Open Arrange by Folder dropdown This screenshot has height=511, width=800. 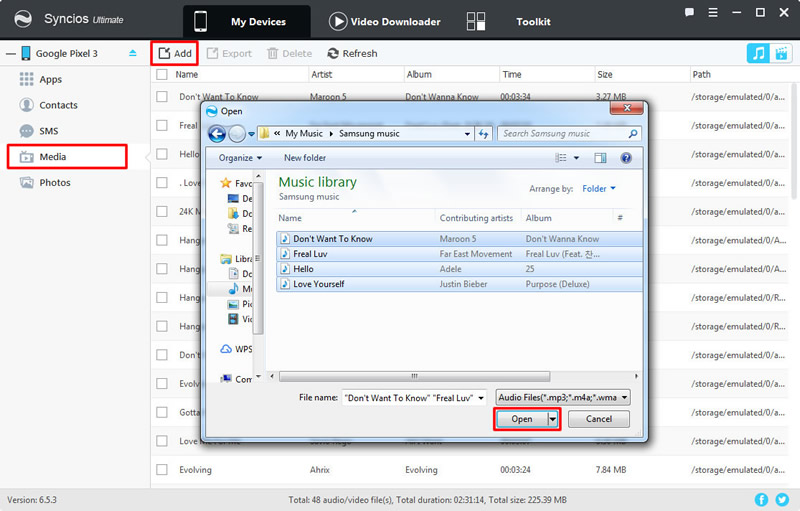pyautogui.click(x=599, y=189)
